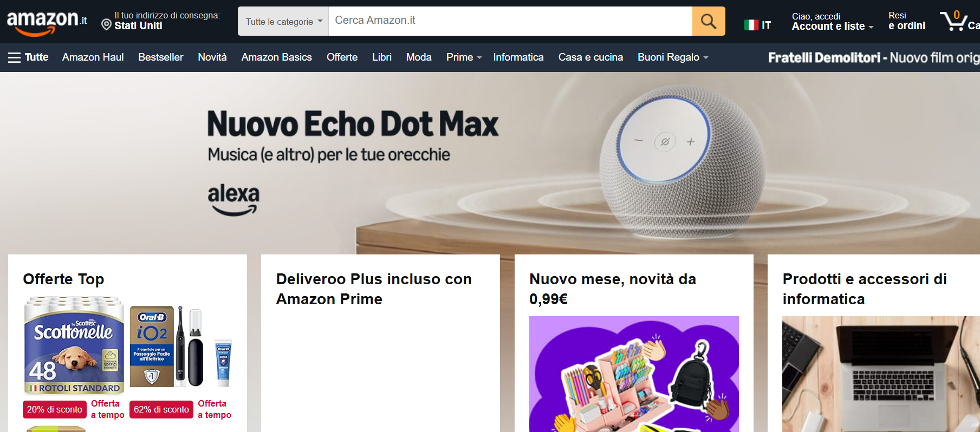Screen dimensions: 980x432
Task: Open the Tutte hamburger menu
Action: [x=28, y=57]
